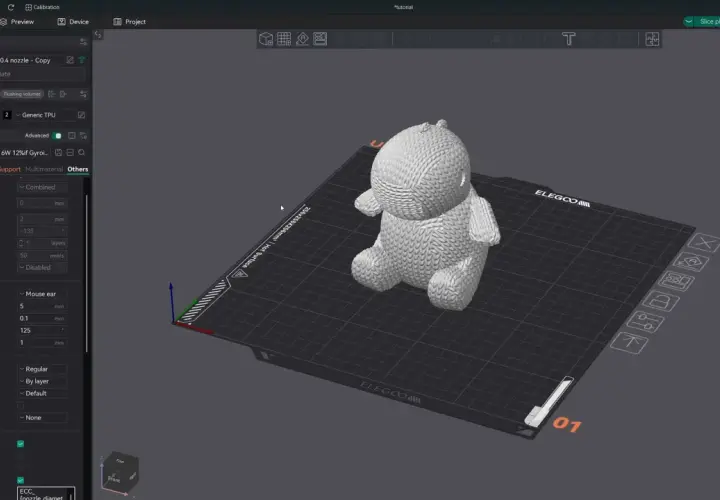Open the None dropdown

(x=42, y=417)
